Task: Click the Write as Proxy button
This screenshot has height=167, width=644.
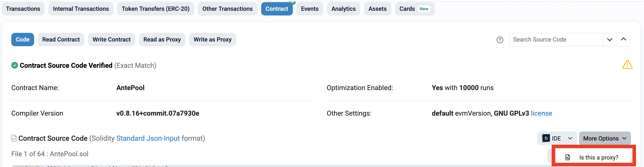Action: pyautogui.click(x=212, y=40)
